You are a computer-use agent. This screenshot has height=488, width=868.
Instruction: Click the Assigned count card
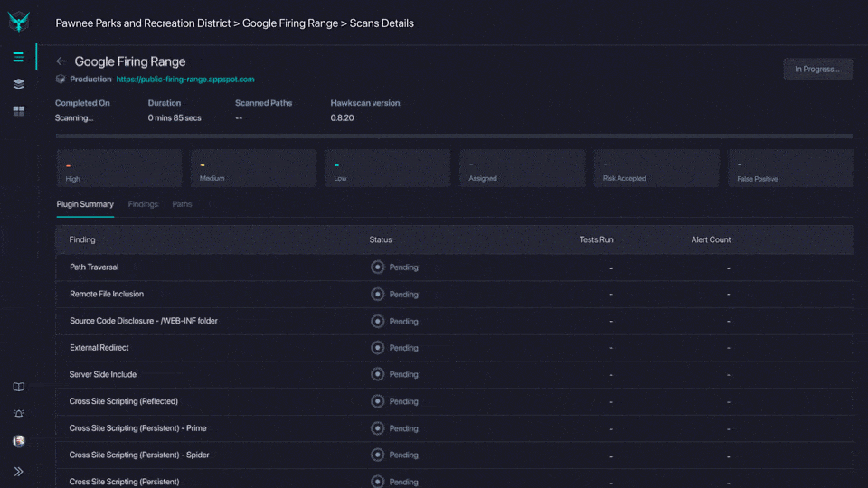pyautogui.click(x=522, y=168)
